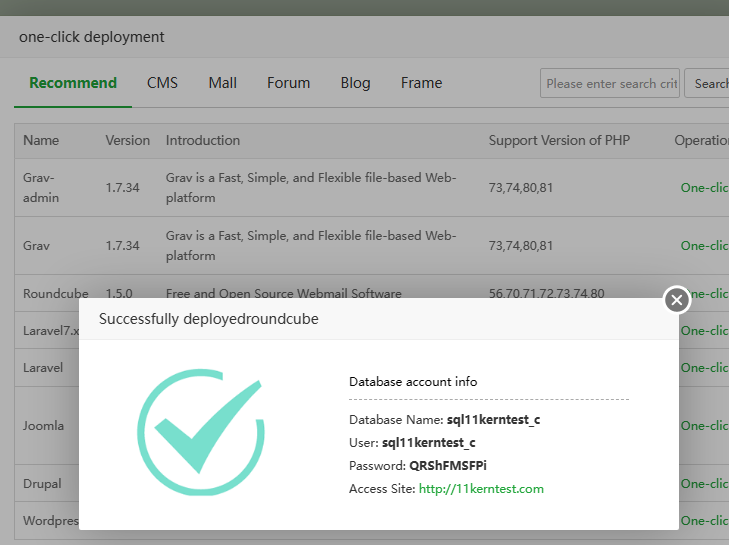Switch to the Frame tab
The image size is (729, 545).
(421, 83)
